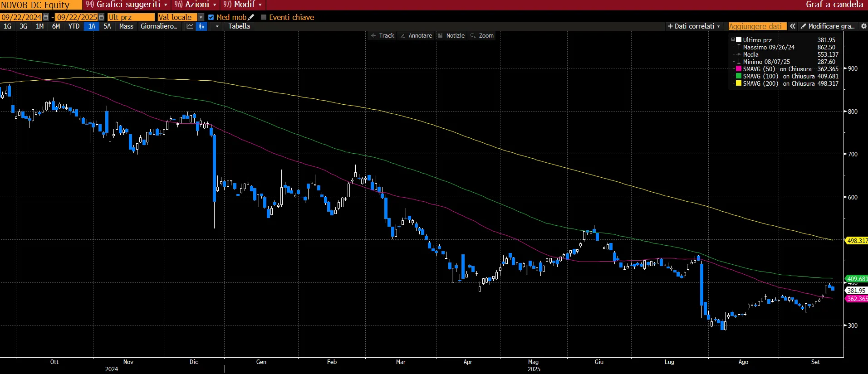Open chart settings gear icon
Screen dimensions: 868x374
click(x=863, y=26)
